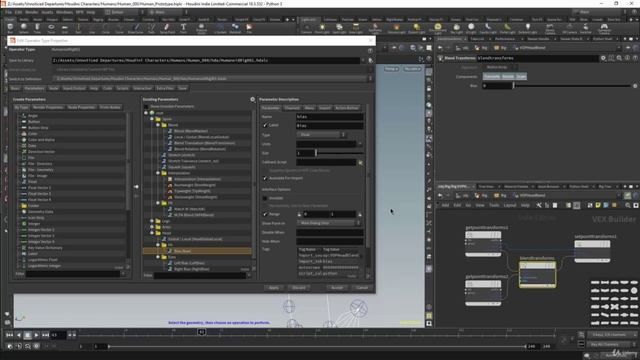Click the Cancel button
The height and width of the screenshot is (360, 640).
point(362,288)
